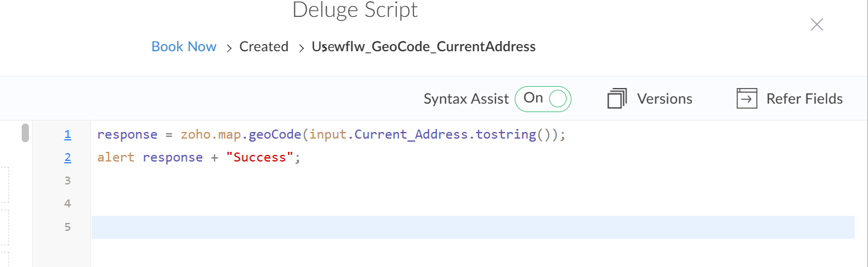Viewport: 868px width, 267px height.
Task: Close the Deluge Script editor
Action: 817,25
